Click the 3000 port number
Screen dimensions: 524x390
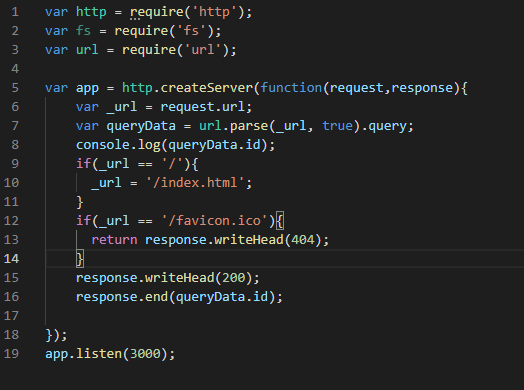(x=145, y=354)
